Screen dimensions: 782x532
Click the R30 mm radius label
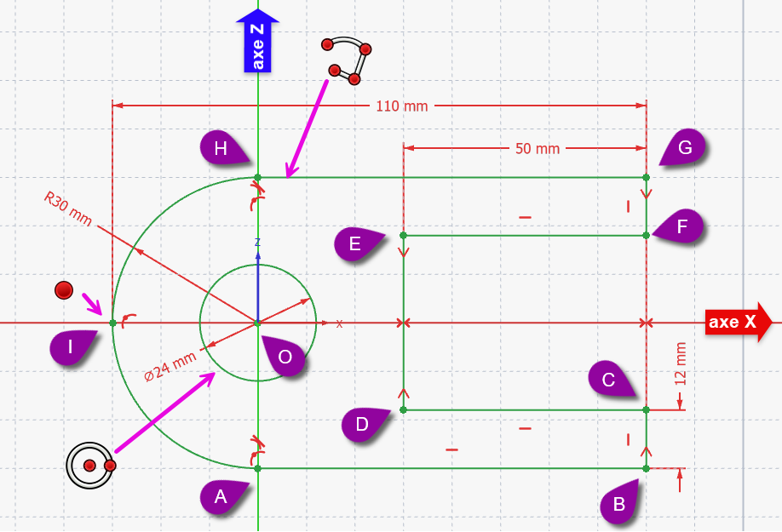point(68,210)
